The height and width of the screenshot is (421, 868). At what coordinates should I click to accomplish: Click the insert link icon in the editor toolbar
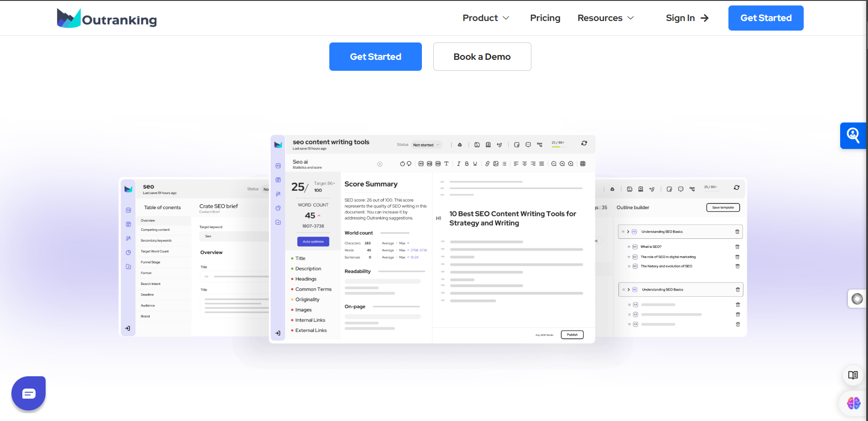[487, 164]
